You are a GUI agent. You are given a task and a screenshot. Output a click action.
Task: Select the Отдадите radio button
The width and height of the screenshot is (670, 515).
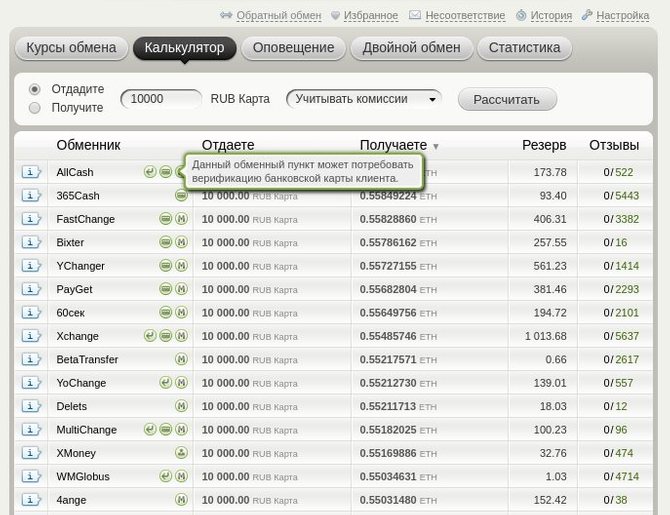[x=35, y=89]
